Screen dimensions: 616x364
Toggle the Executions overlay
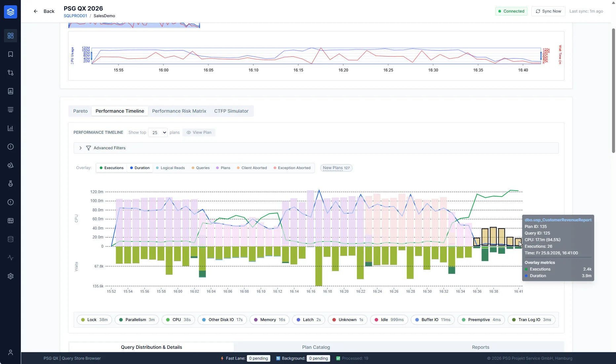[111, 168]
